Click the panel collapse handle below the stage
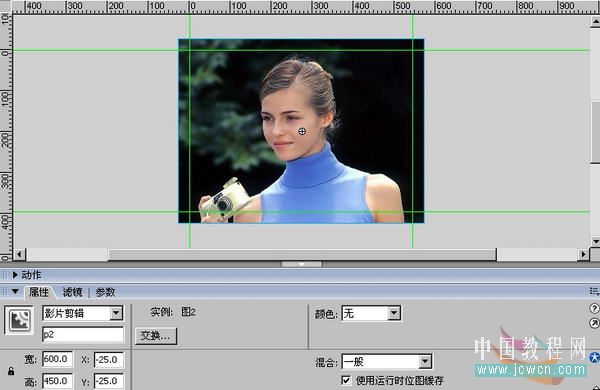The image size is (600, 390). tap(302, 264)
